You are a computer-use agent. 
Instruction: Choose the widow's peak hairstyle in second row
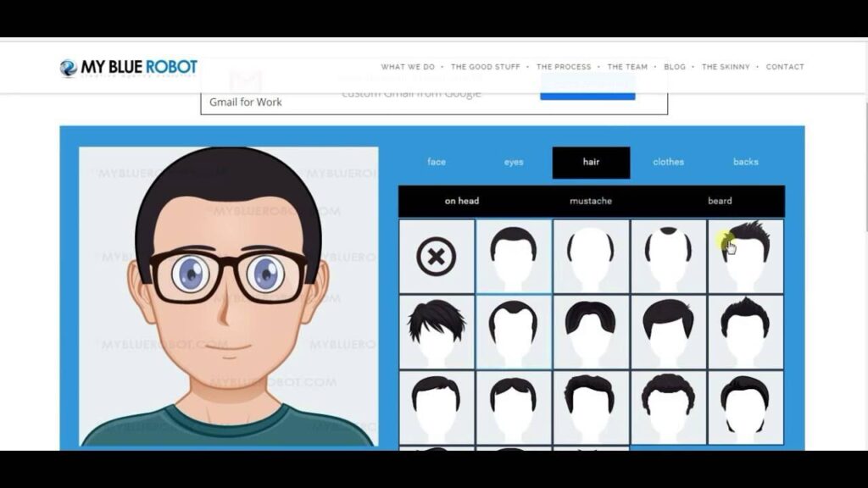click(x=514, y=331)
